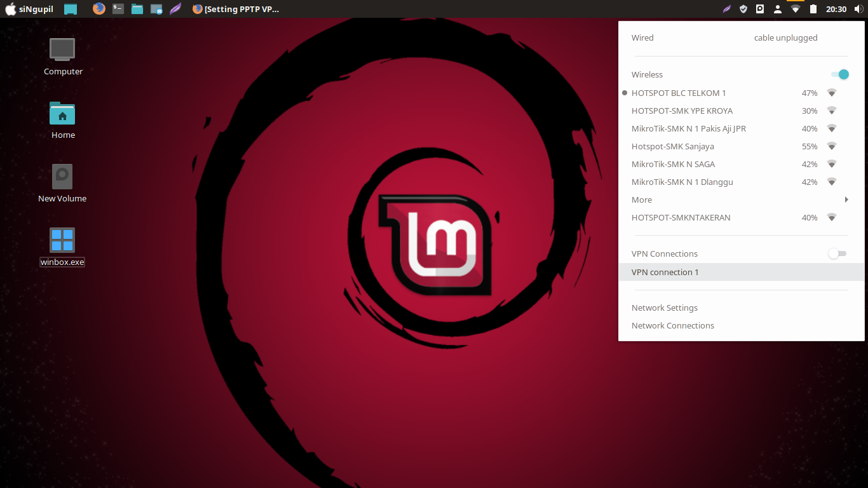Expand the More wireless networks submenu
Viewport: 868px width, 488px height.
click(x=742, y=200)
